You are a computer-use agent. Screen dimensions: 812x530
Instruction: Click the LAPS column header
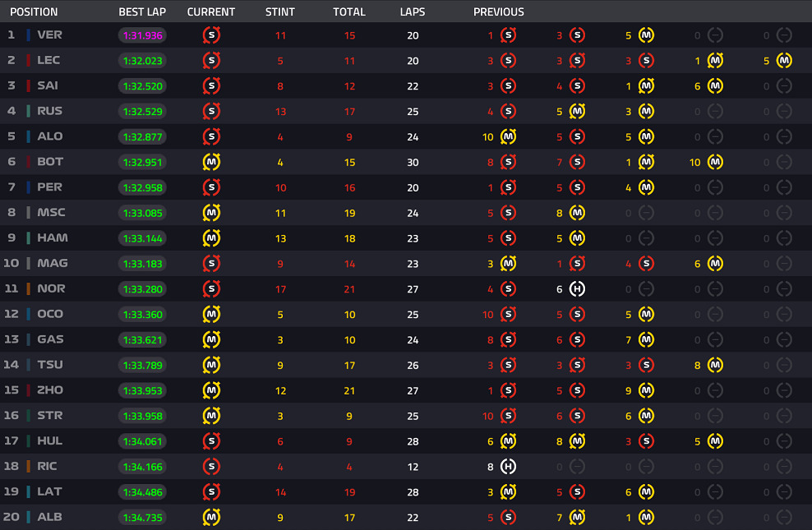tap(413, 12)
